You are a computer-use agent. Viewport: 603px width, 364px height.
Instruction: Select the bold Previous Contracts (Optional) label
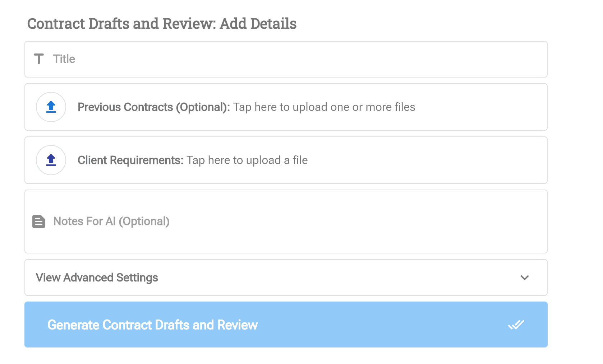[153, 107]
